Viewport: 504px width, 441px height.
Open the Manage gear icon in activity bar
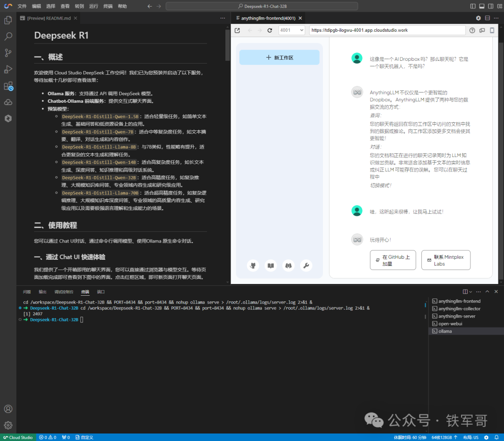(8, 425)
